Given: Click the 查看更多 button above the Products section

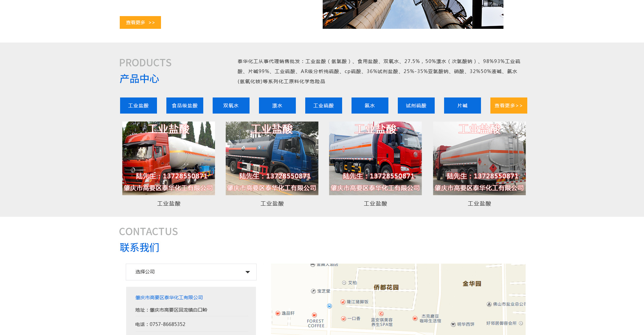Looking at the screenshot, I should coord(140,22).
